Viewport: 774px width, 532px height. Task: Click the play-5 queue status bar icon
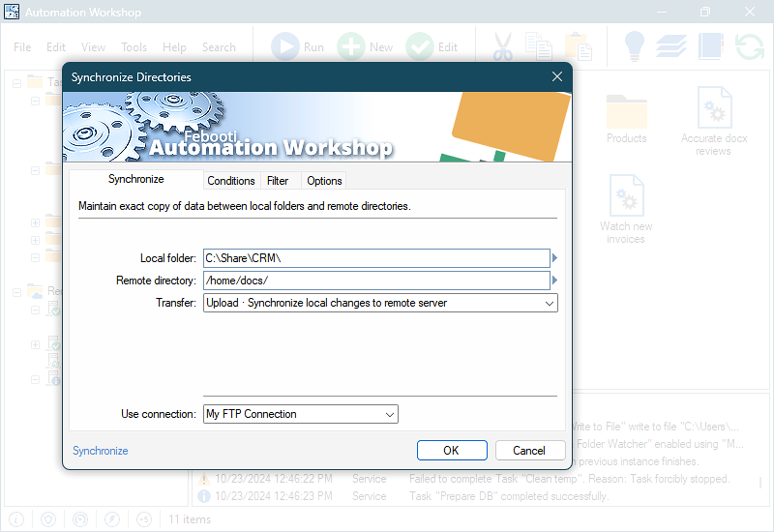point(143,519)
